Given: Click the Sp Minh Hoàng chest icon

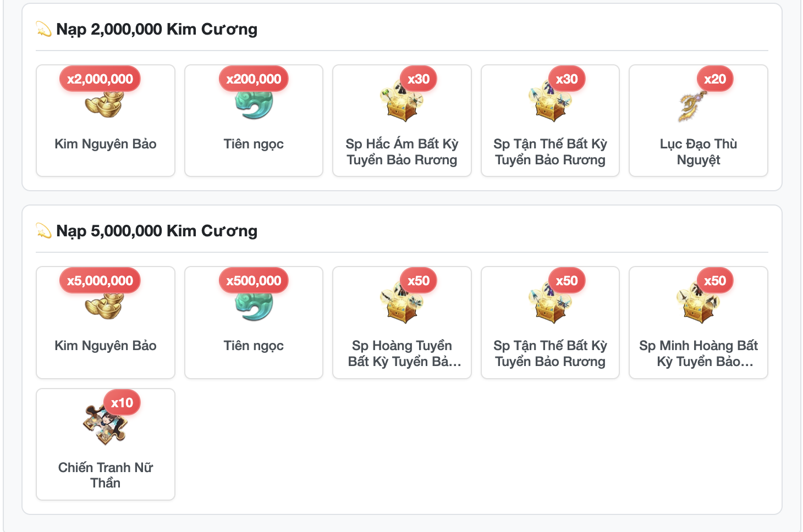Looking at the screenshot, I should [698, 303].
